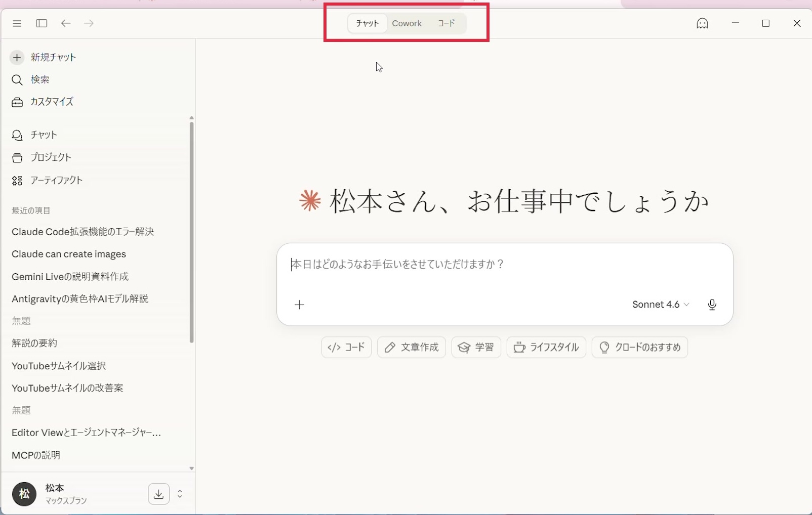Viewport: 812px width, 515px height.
Task: Click the ghost incognito chat icon
Action: (x=702, y=23)
